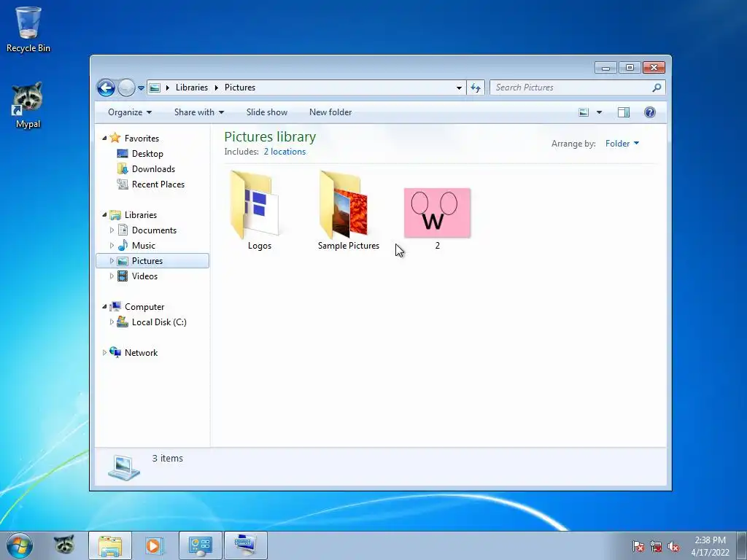Click the magnifier search icon

pos(657,87)
